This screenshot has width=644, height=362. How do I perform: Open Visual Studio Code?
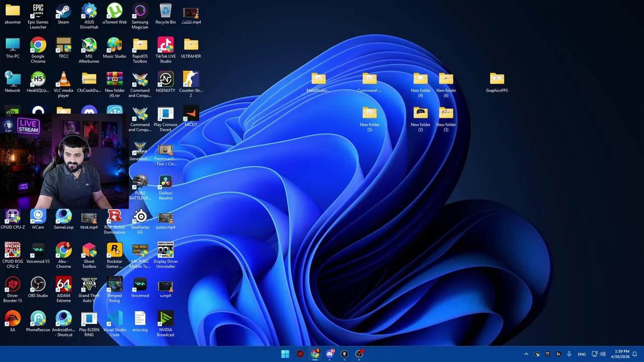click(115, 324)
